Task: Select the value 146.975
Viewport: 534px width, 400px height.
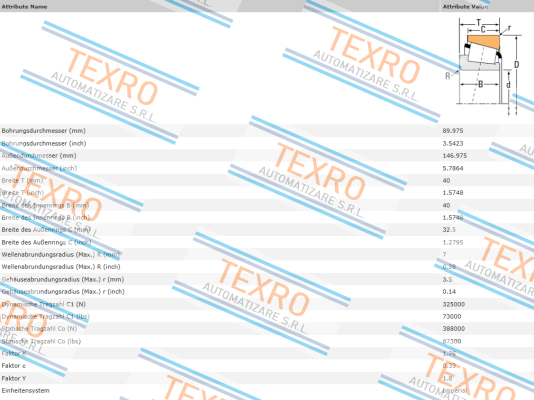Action: point(455,156)
